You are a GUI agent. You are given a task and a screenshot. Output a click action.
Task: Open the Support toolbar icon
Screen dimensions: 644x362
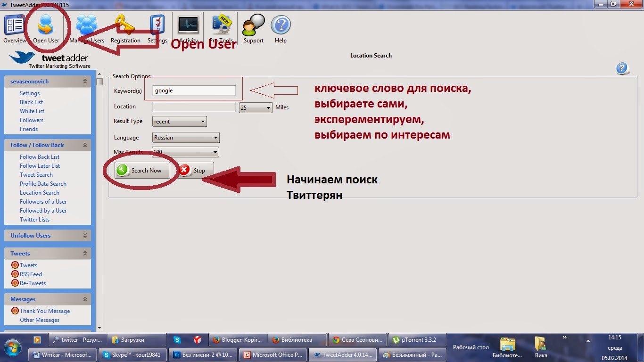pyautogui.click(x=254, y=29)
